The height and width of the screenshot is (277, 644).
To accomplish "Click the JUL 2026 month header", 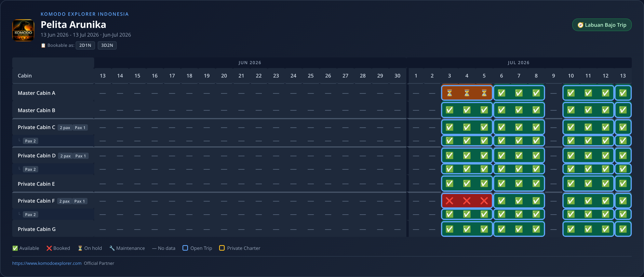I will [x=518, y=63].
